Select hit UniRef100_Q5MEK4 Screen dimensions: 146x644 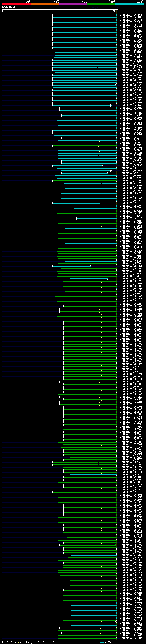(x=131, y=266)
